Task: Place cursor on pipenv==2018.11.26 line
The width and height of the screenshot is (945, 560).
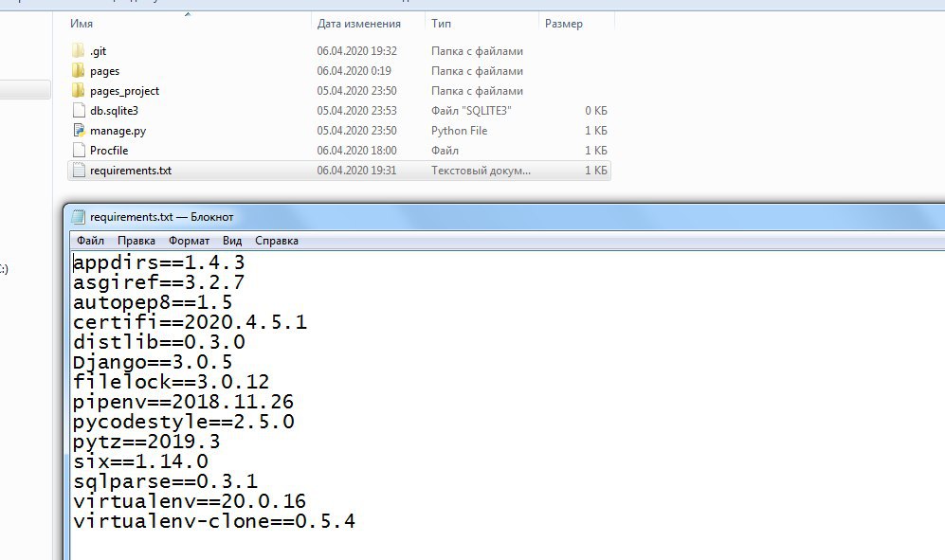Action: tap(183, 402)
